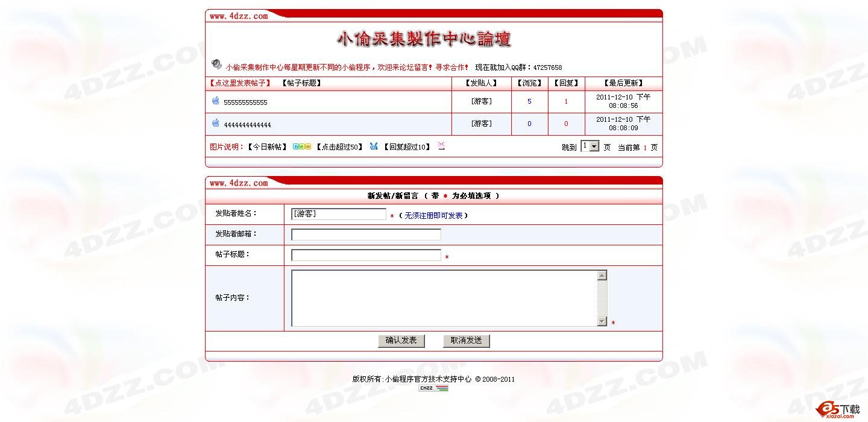Click the 最后更新 column header

click(x=624, y=83)
